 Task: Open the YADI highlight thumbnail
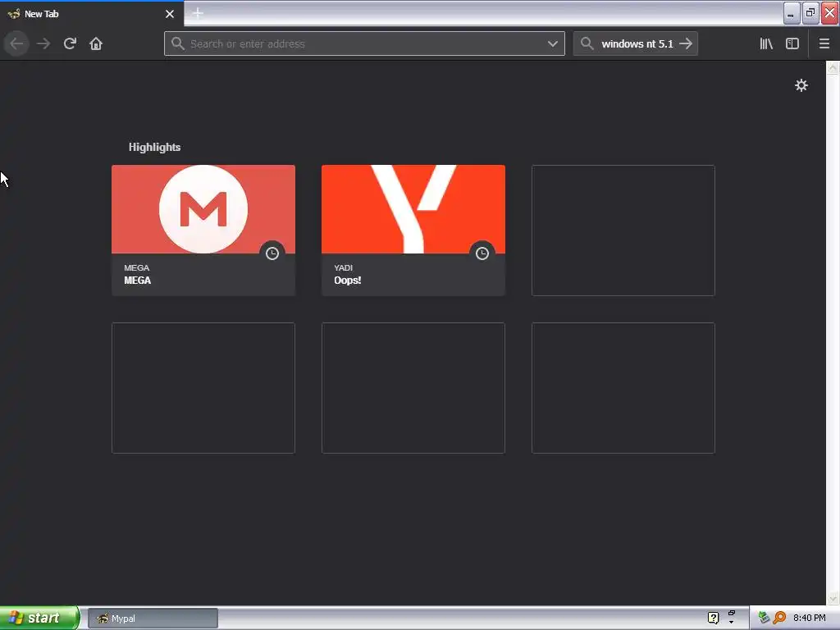point(413,209)
